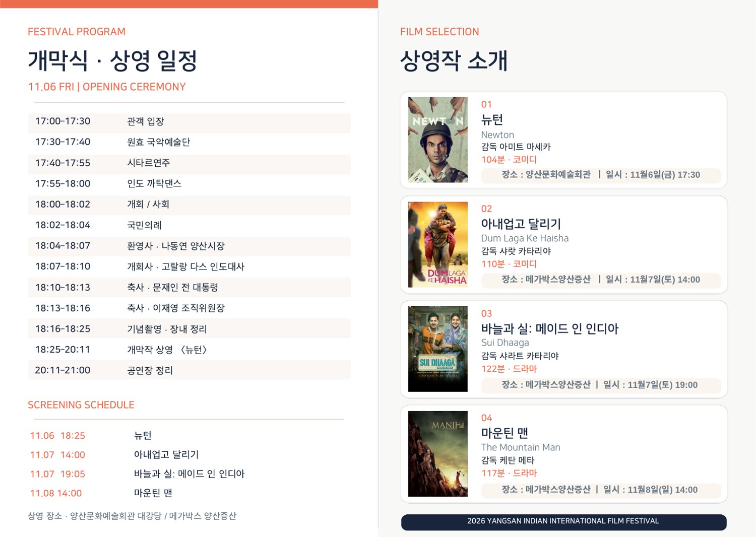
Task: Click the schedule entry 개회 / 사회
Action: click(148, 204)
